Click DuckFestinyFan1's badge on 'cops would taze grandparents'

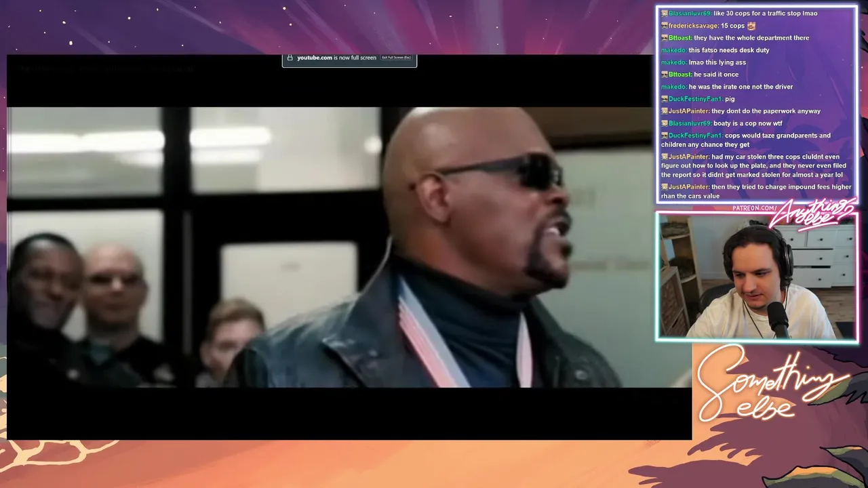click(665, 136)
